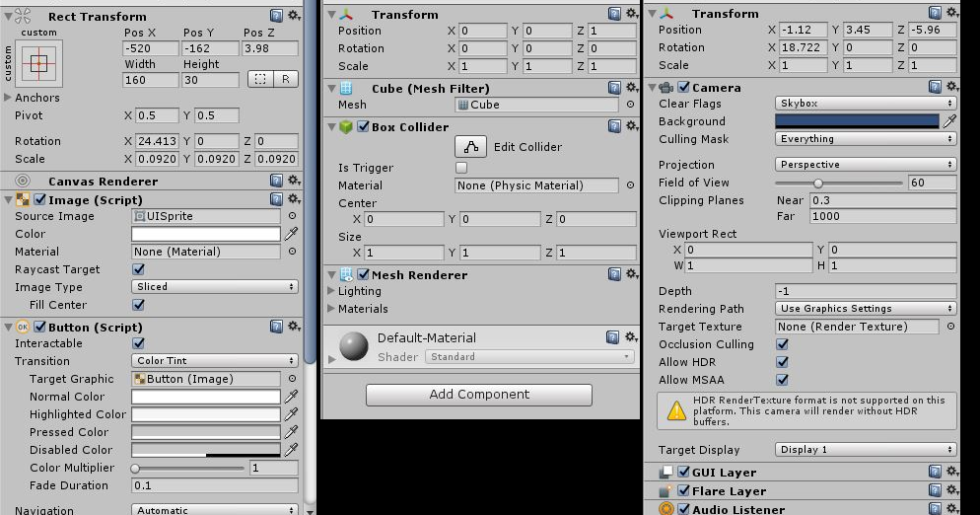Toggle Occlusion Culling checkbox
980x515 pixels.
[x=782, y=344]
